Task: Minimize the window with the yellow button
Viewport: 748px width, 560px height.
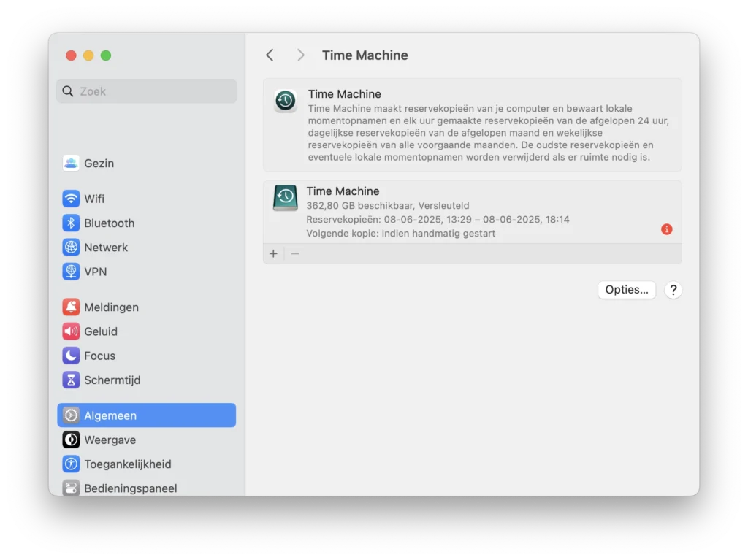Action: 88,55
